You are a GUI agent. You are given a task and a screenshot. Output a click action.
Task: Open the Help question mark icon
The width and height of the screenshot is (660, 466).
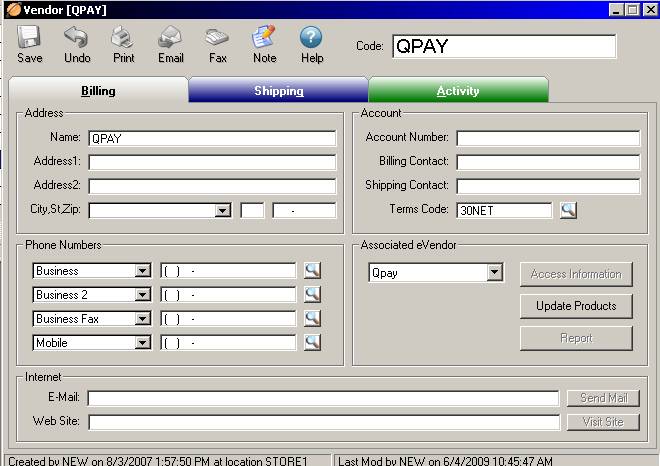[x=311, y=37]
